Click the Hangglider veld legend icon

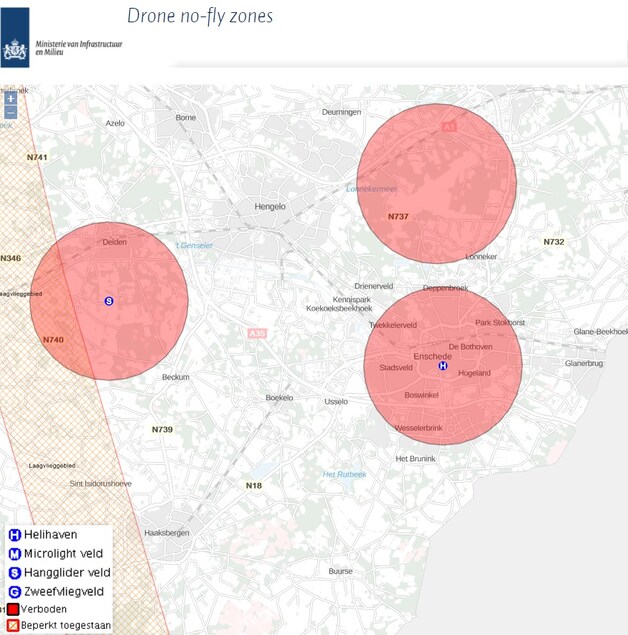point(15,573)
